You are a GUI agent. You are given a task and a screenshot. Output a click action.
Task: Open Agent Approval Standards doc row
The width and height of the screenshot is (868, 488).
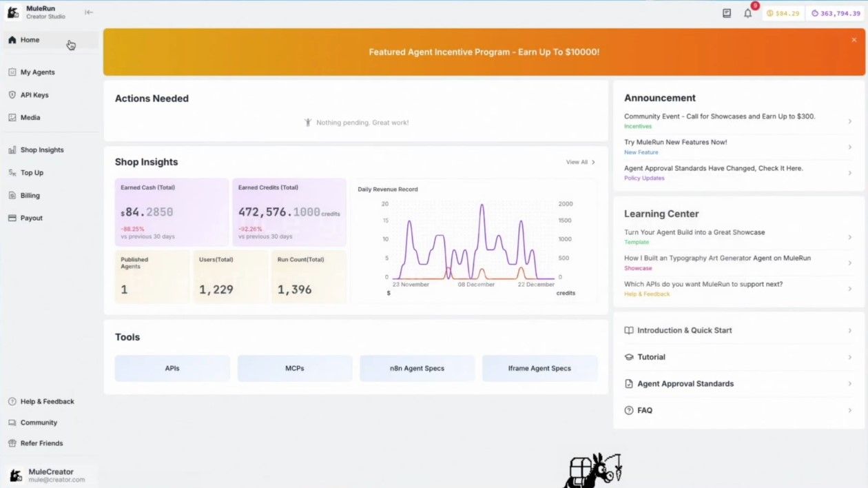pyautogui.click(x=738, y=383)
